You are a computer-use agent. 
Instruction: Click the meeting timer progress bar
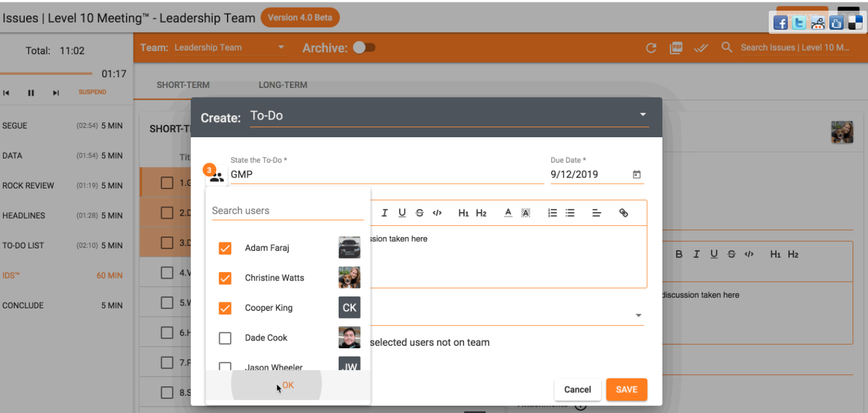(46, 74)
